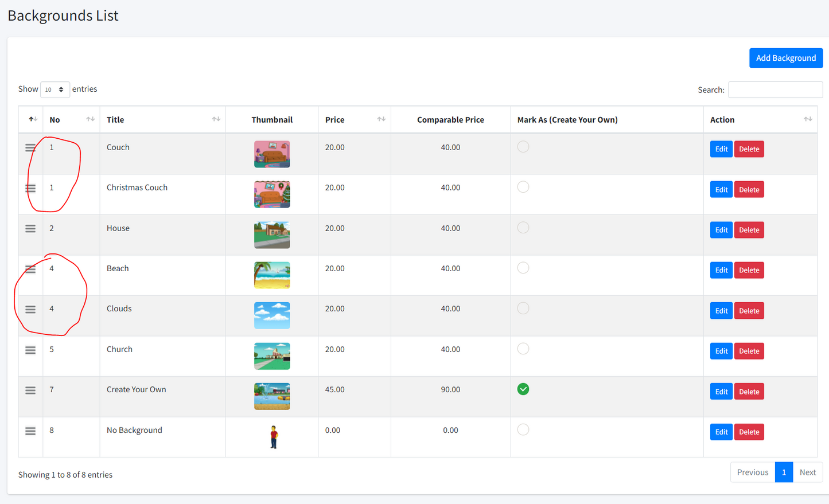Click drag handle on No Background row
Image resolution: width=829 pixels, height=504 pixels.
point(30,431)
